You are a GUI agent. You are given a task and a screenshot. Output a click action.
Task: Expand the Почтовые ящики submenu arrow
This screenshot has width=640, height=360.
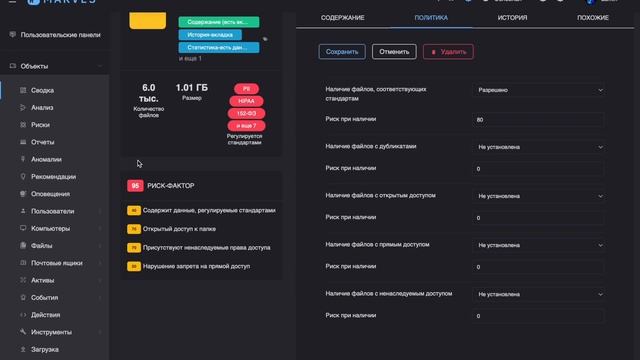coord(100,263)
